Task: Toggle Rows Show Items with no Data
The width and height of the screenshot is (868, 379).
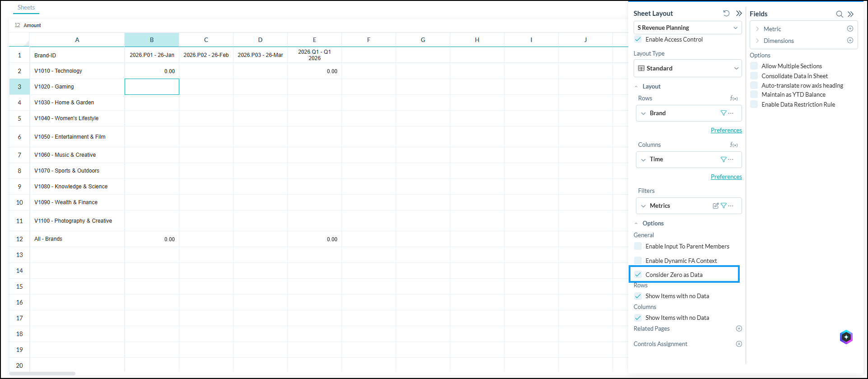Action: (x=638, y=296)
